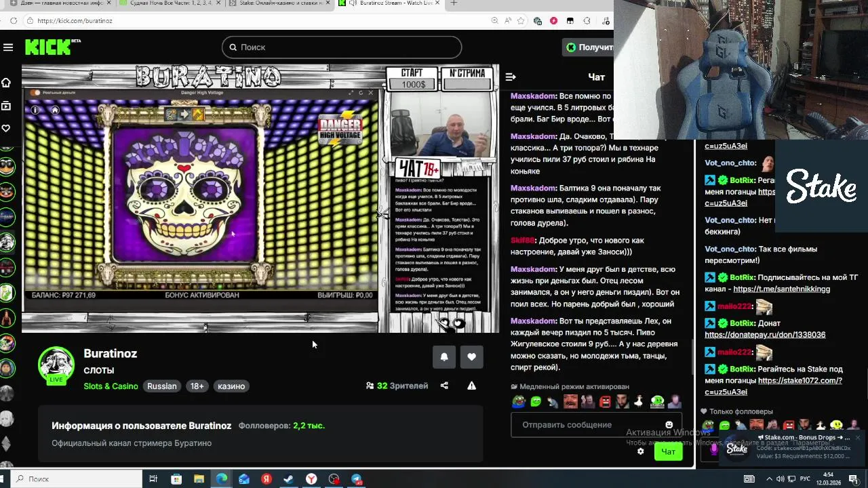Screen dimensions: 868x488
Task: Open Task View on taskbar
Action: pyautogui.click(x=153, y=479)
